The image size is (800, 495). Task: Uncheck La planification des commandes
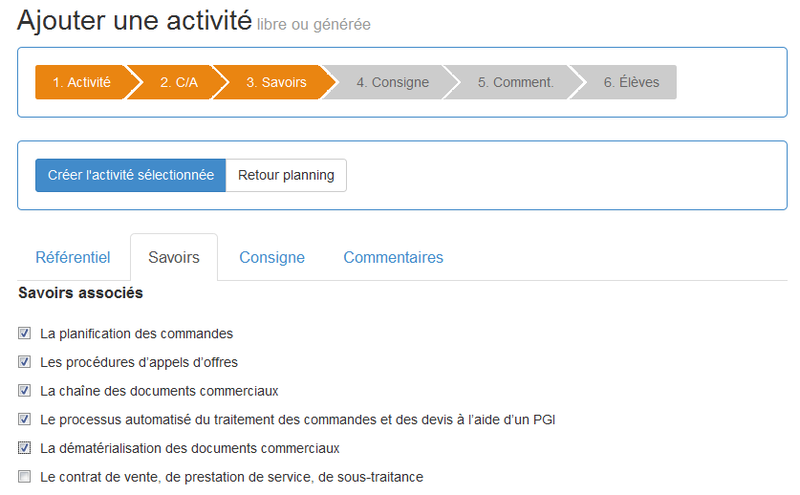point(24,333)
